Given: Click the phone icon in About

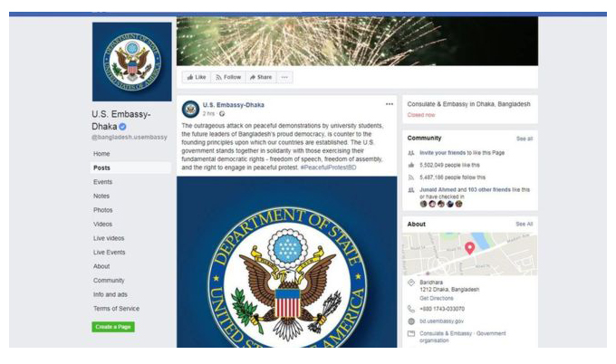Looking at the screenshot, I should 411,309.
